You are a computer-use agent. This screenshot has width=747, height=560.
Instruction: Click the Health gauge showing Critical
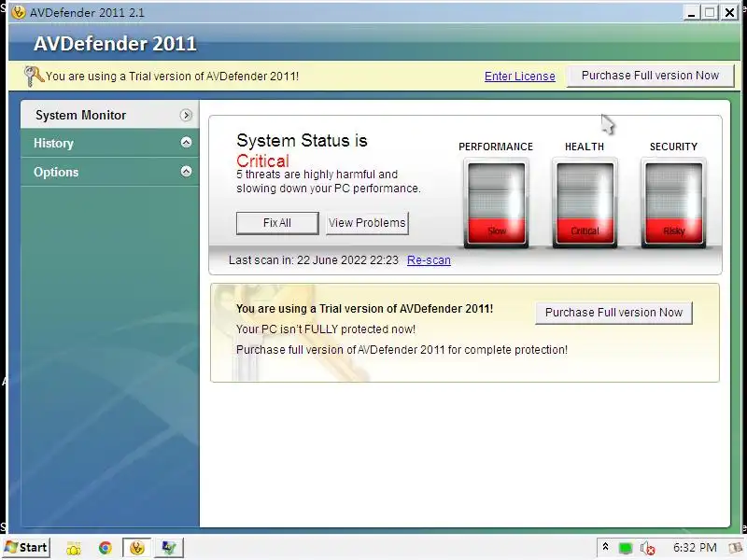[x=585, y=203]
